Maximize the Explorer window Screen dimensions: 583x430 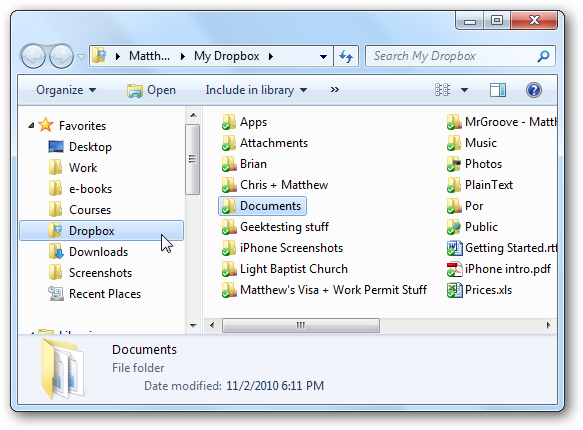[x=497, y=20]
